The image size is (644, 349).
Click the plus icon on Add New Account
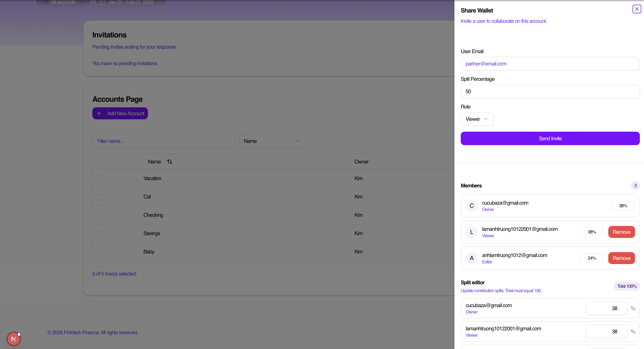[x=99, y=114]
